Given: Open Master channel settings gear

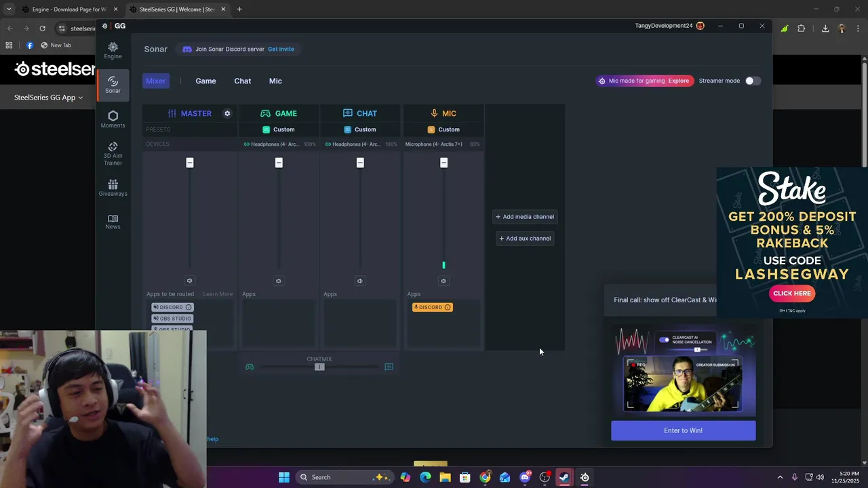Looking at the screenshot, I should point(227,113).
